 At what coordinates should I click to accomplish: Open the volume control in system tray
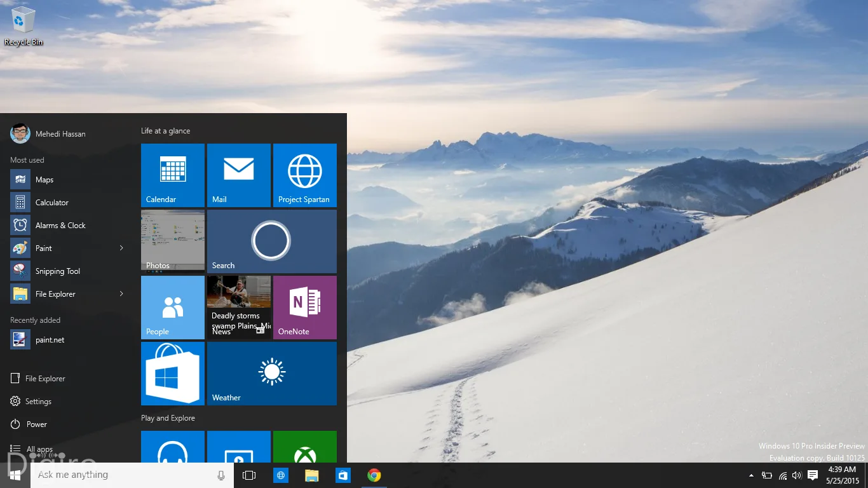tap(797, 475)
